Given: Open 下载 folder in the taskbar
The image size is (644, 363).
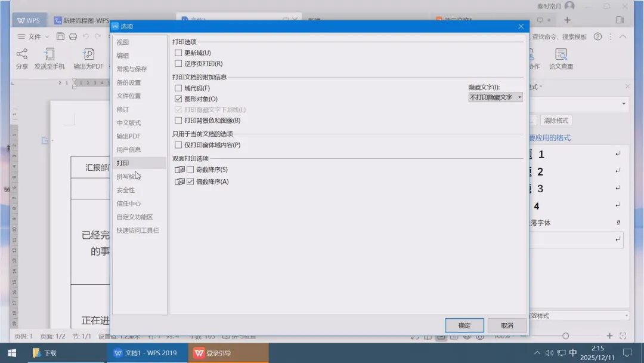Looking at the screenshot, I should [x=66, y=353].
